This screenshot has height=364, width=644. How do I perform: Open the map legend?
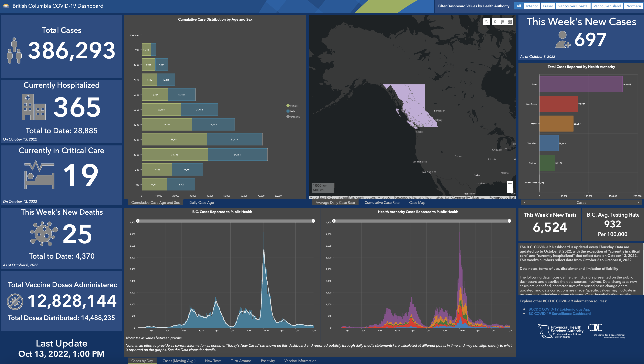point(503,22)
